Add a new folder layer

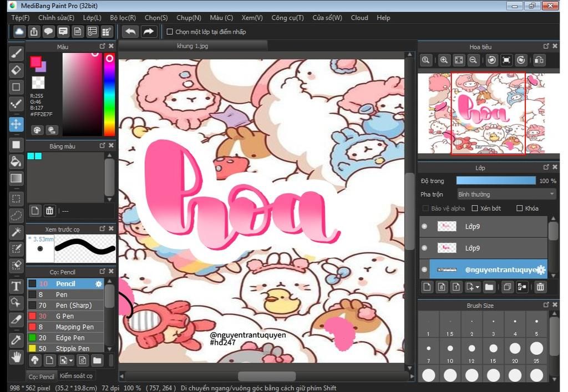489,287
